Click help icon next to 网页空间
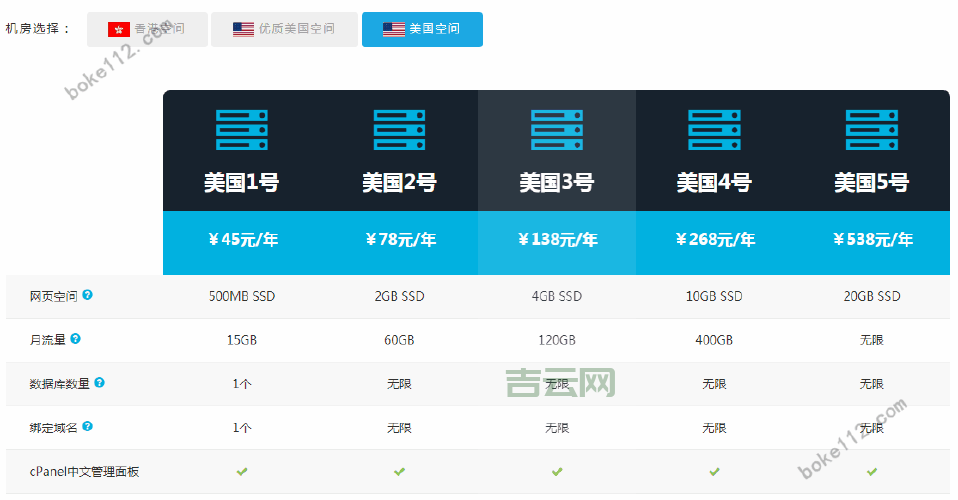The image size is (958, 500). pyautogui.click(x=88, y=296)
